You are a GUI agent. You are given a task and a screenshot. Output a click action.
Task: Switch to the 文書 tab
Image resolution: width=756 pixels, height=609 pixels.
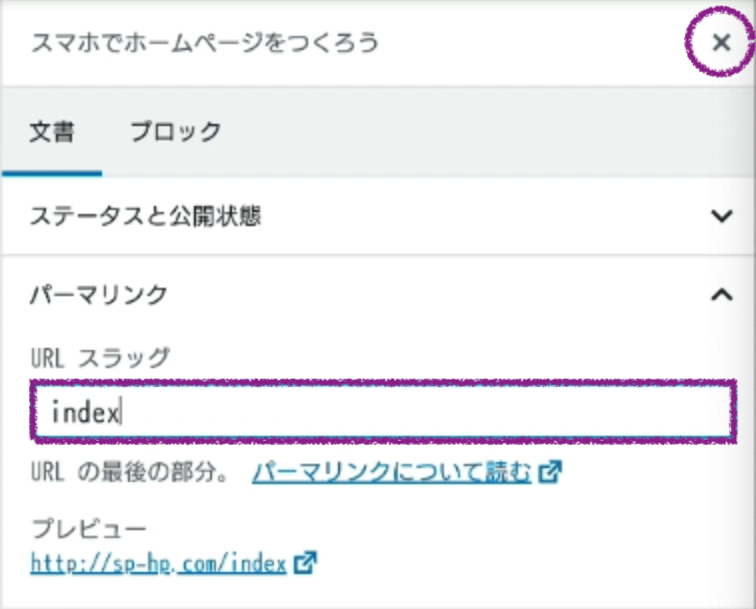click(x=51, y=131)
